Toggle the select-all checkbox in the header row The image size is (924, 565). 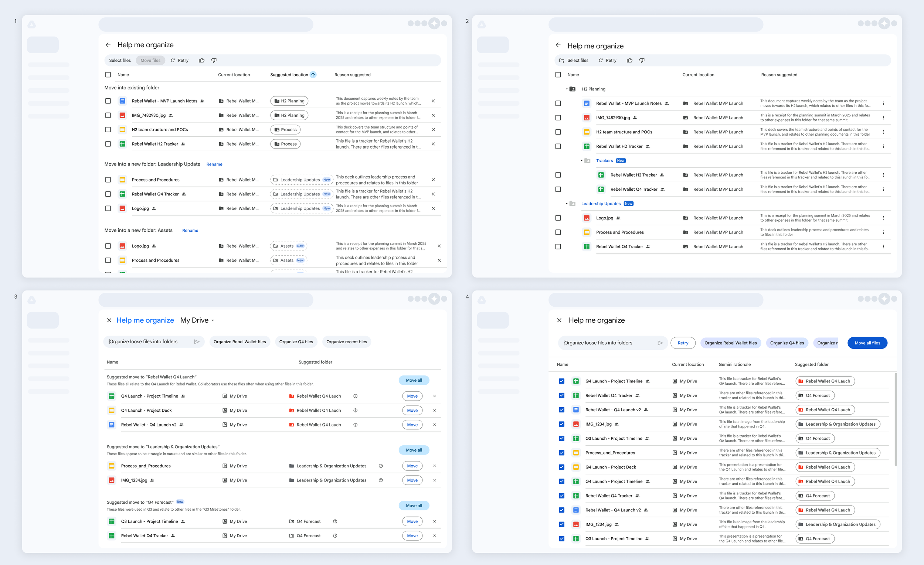pos(108,74)
